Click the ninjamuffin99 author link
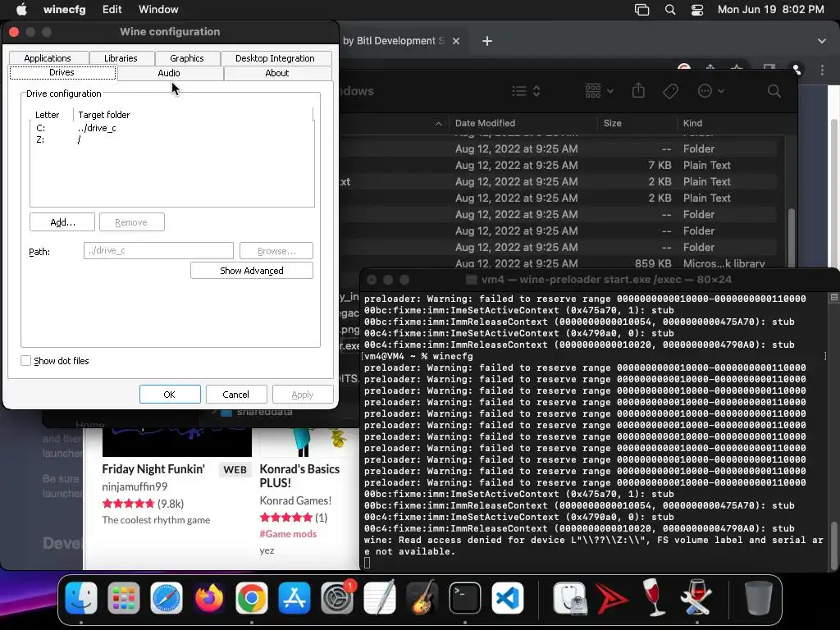Viewport: 840px width, 630px height. click(x=135, y=486)
